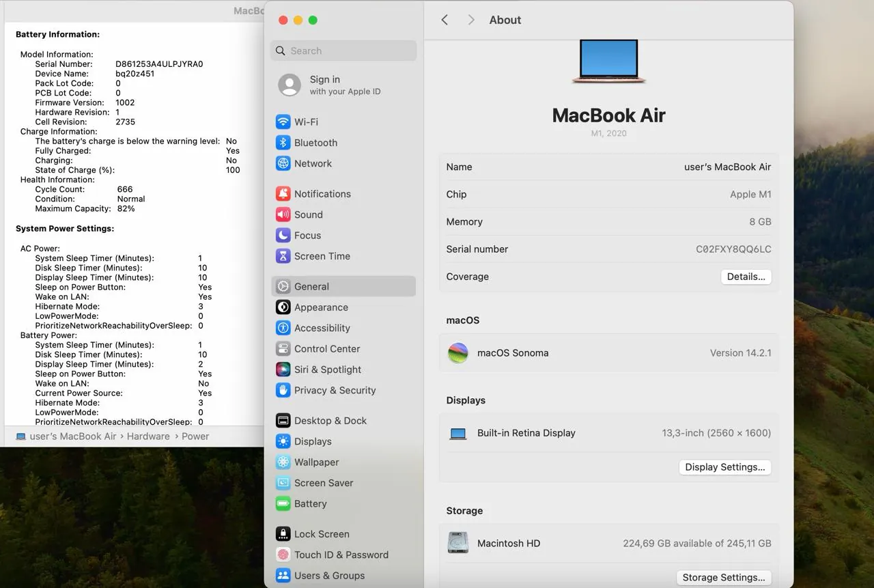Open Users & Groups icon

click(283, 576)
